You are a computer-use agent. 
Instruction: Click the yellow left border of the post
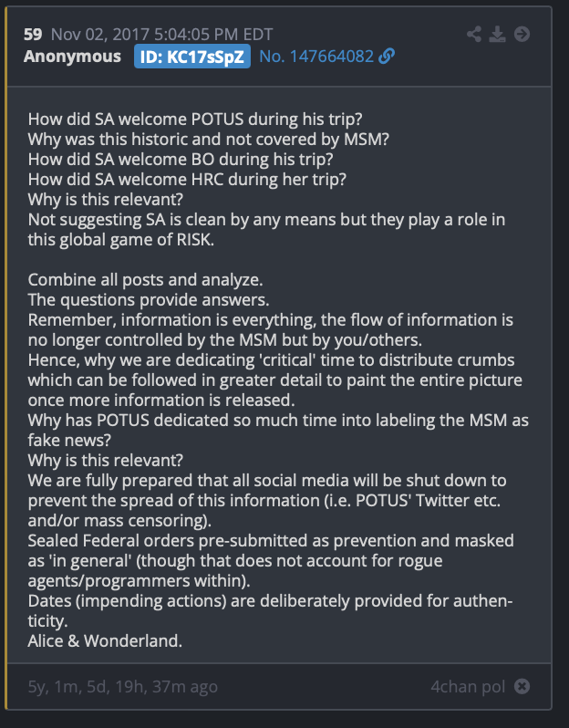tap(6, 358)
